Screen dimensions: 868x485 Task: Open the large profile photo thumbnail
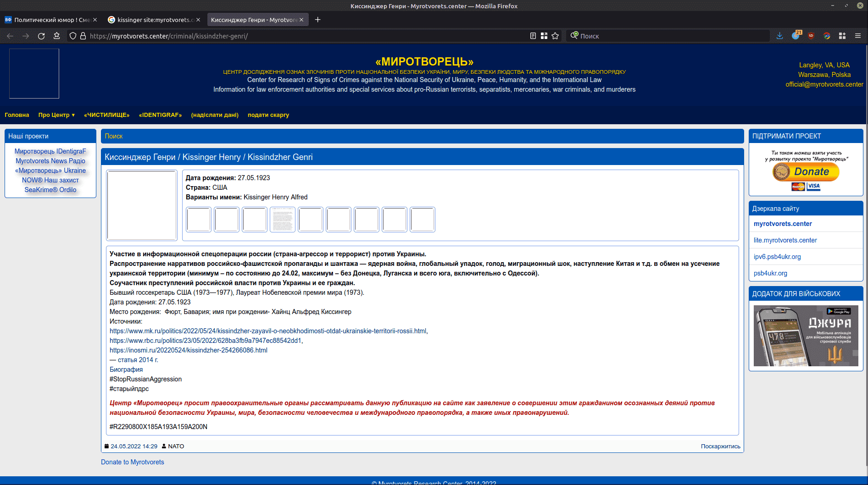click(142, 205)
